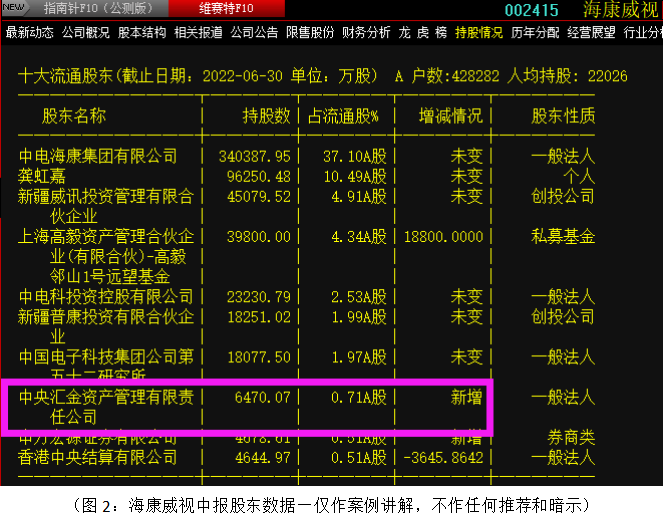Click percentage 4.34A股
This screenshot has width=663, height=520.
359,237
